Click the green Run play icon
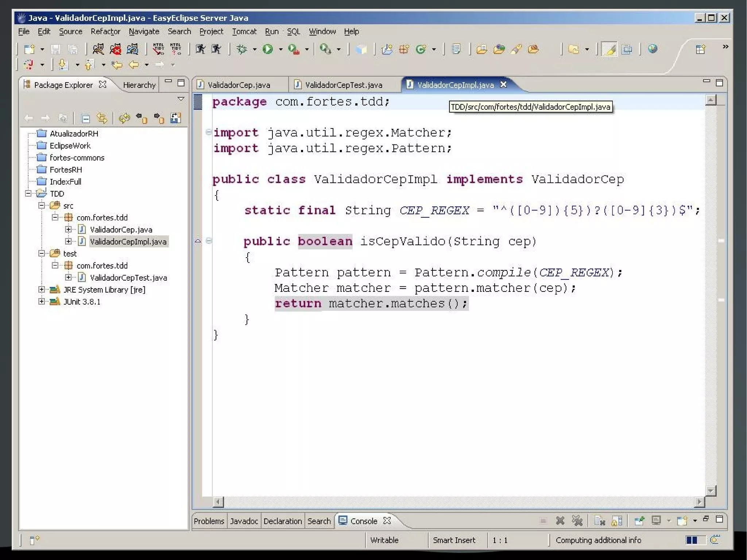Screen dimensions: 747x560 point(268,49)
